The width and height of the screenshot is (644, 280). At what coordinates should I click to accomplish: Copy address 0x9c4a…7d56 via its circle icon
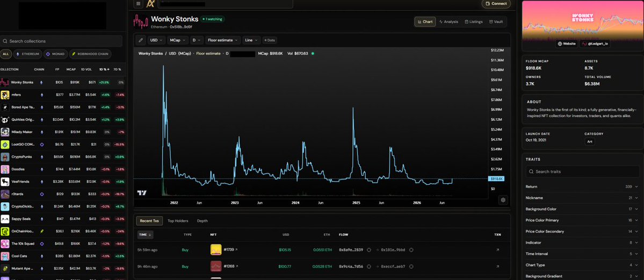click(369, 267)
